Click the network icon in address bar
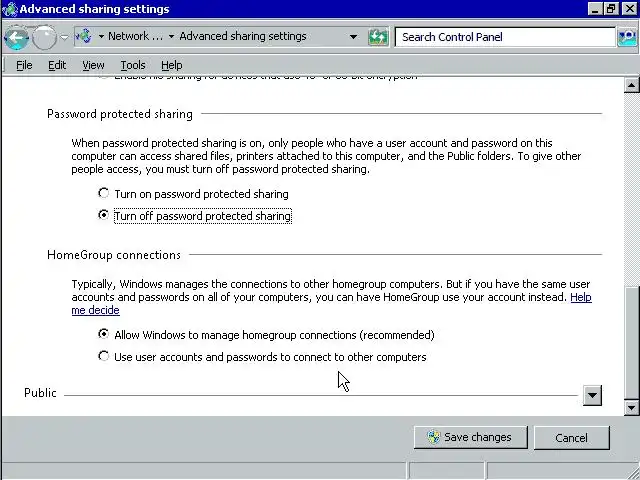Screen dimensions: 640x480 point(84,36)
